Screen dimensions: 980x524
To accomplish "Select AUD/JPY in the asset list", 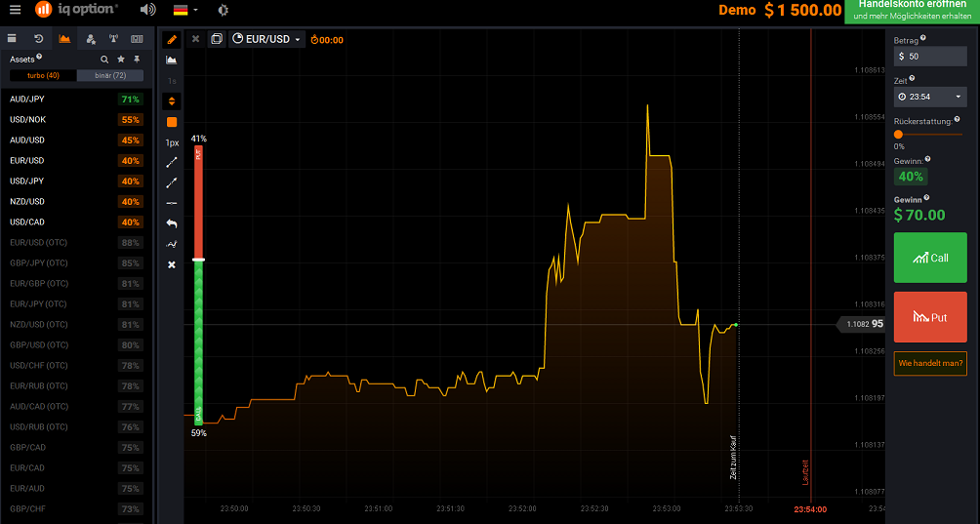I will (76, 100).
